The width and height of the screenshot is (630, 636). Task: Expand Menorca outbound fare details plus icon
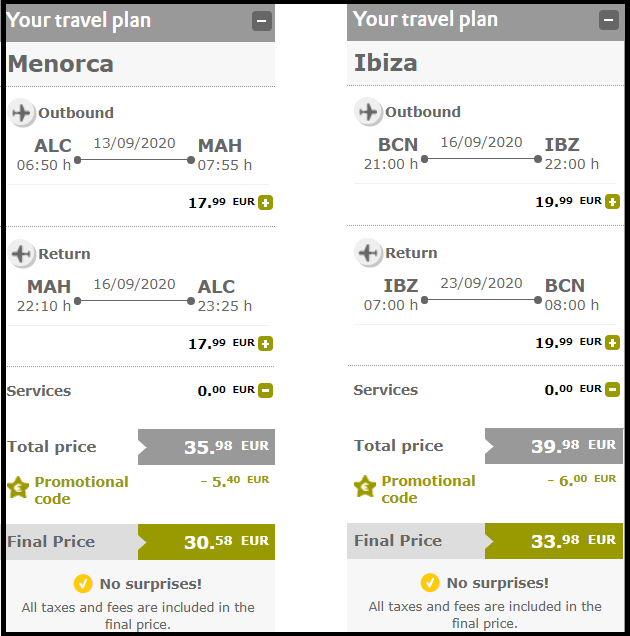tap(265, 202)
